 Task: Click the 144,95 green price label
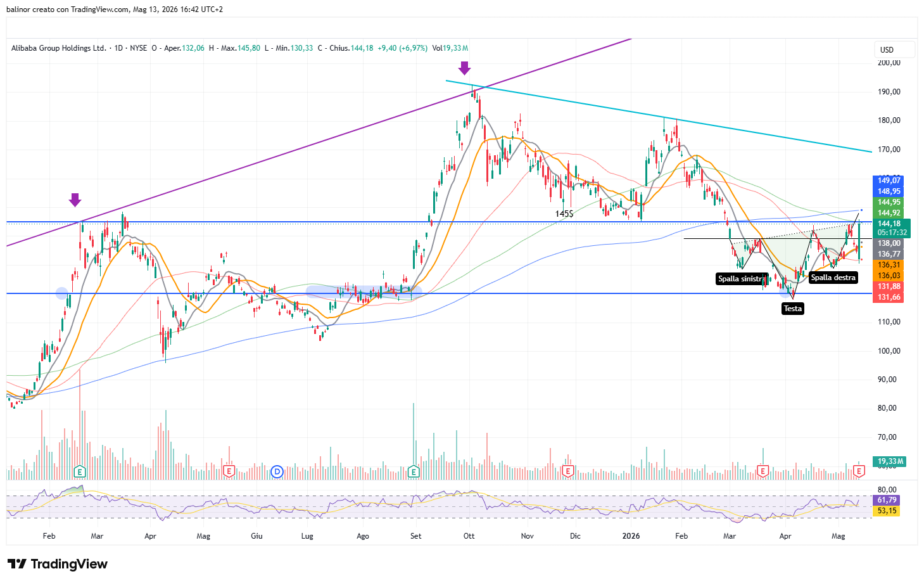889,202
